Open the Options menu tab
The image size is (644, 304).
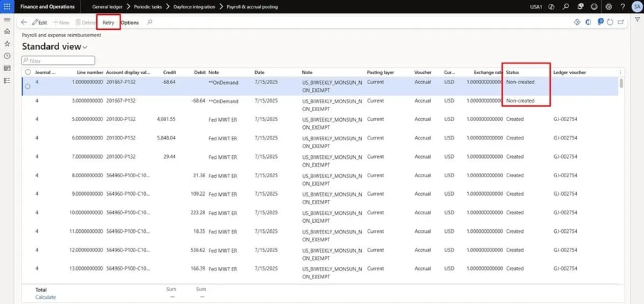pos(130,23)
